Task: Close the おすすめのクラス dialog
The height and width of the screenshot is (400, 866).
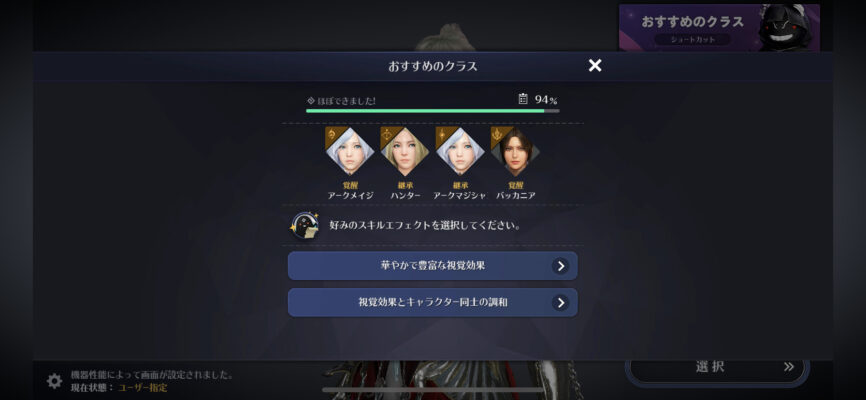Action: click(x=595, y=66)
